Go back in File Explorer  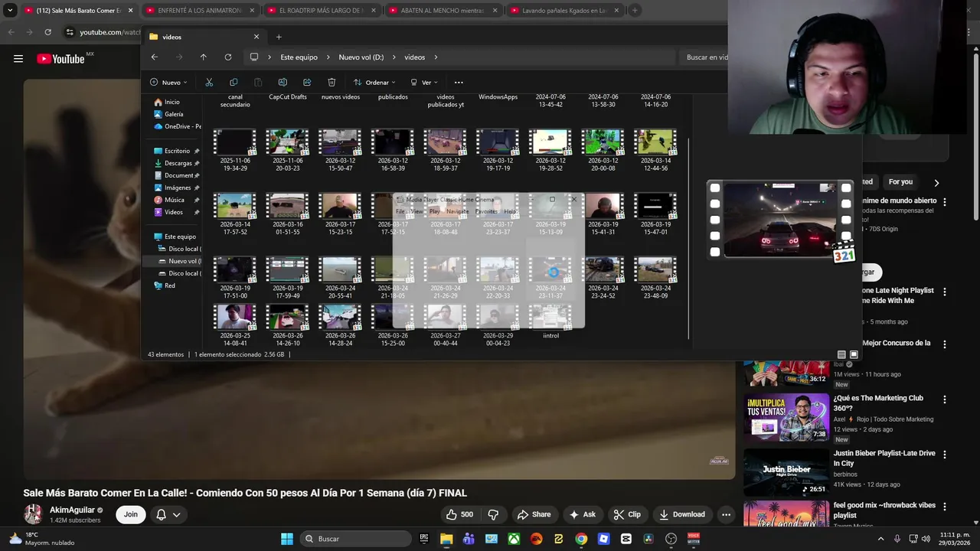click(x=155, y=57)
